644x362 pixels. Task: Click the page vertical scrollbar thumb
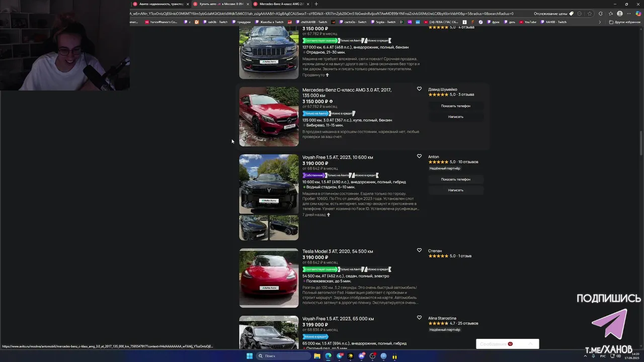(x=641, y=143)
